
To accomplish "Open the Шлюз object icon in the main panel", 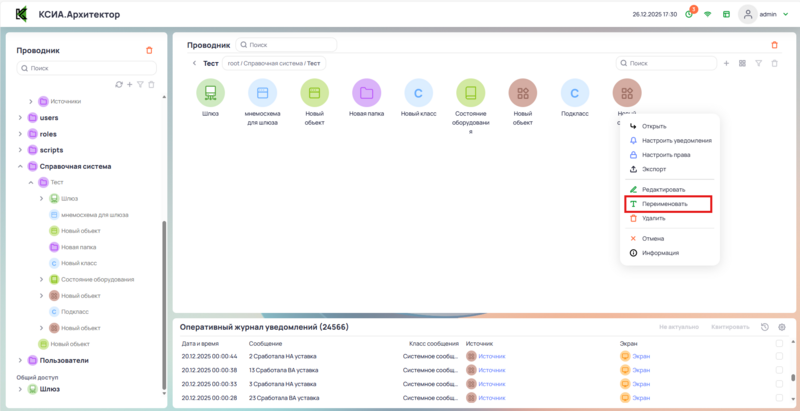I will 210,93.
